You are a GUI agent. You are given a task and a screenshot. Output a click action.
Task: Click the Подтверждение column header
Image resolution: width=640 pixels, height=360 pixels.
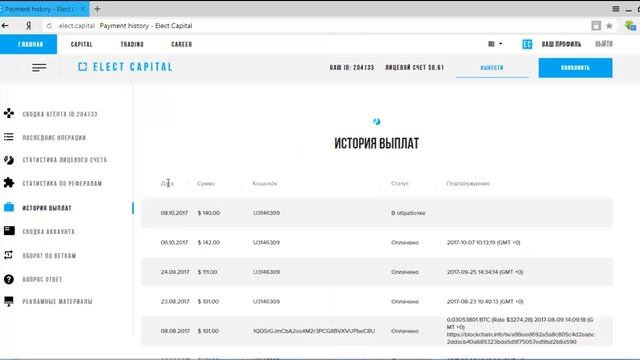click(x=468, y=184)
